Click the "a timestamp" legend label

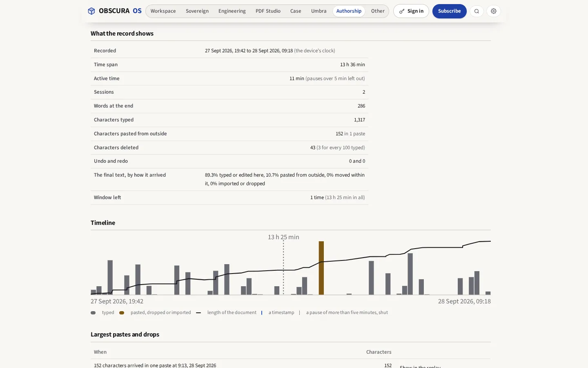tap(281, 312)
